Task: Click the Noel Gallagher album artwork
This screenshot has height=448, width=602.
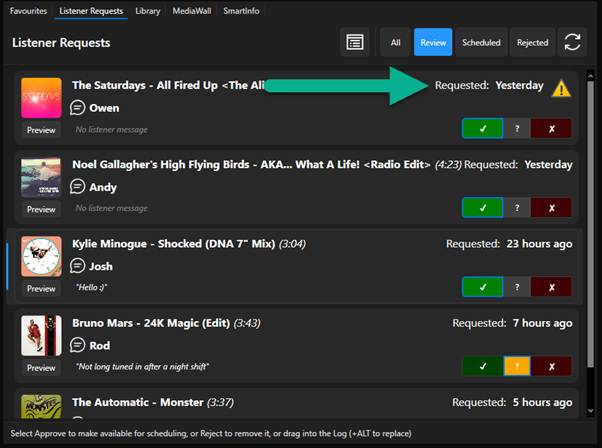Action: 41,177
